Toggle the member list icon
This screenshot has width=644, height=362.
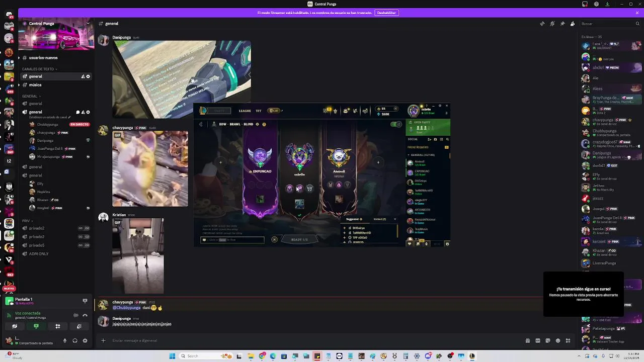(x=573, y=24)
